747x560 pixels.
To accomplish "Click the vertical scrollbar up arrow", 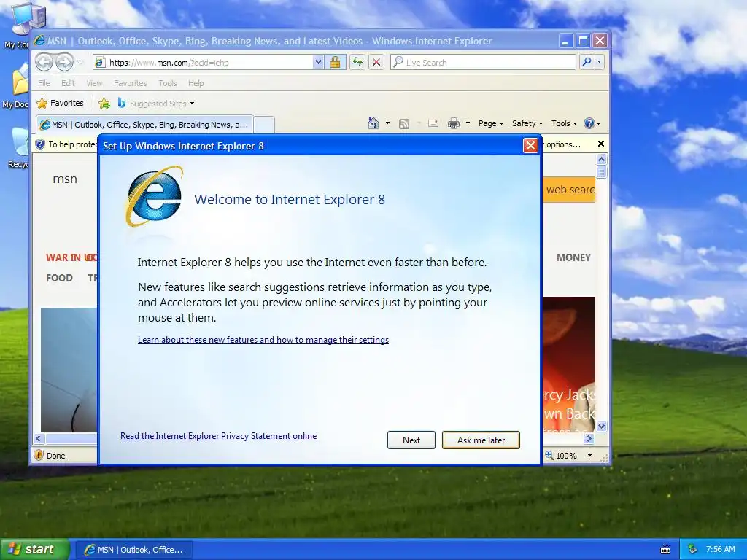I will click(601, 160).
